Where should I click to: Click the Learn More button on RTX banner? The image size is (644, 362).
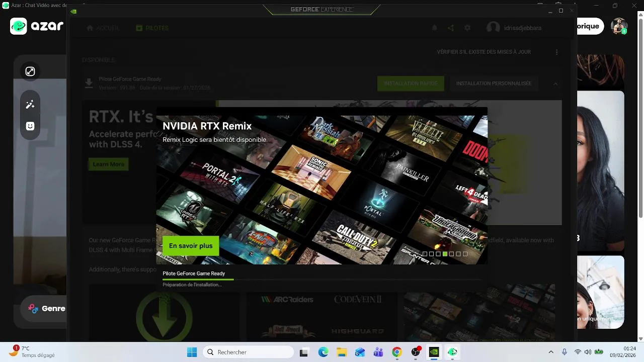click(108, 164)
